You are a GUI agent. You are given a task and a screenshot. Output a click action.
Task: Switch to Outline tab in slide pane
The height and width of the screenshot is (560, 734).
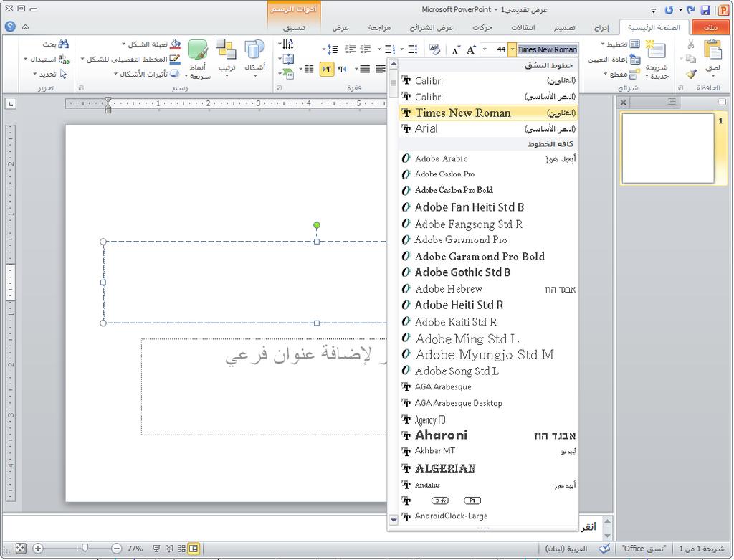click(x=672, y=102)
